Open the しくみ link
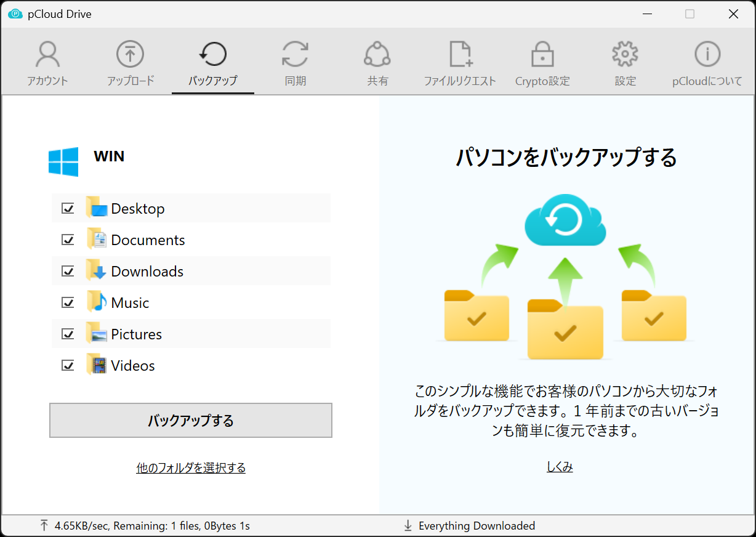This screenshot has width=756, height=537. click(x=560, y=467)
